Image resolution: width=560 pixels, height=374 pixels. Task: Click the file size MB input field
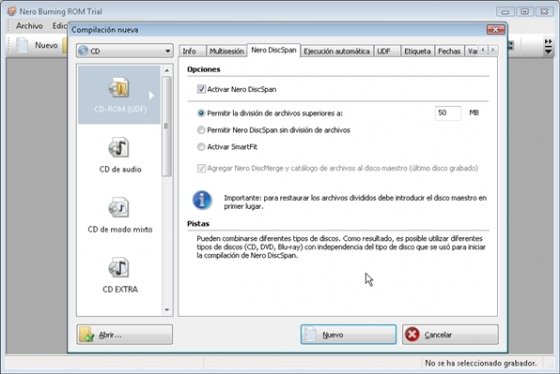(x=448, y=113)
